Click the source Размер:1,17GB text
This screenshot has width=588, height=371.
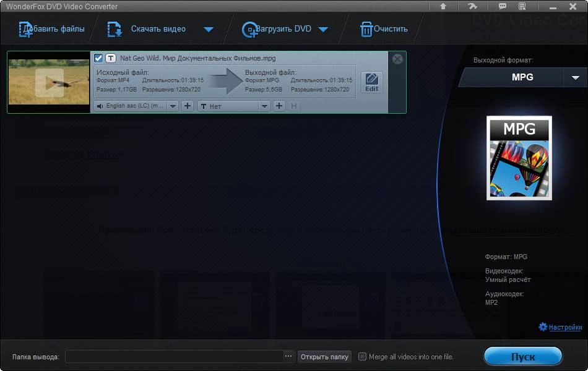click(116, 90)
